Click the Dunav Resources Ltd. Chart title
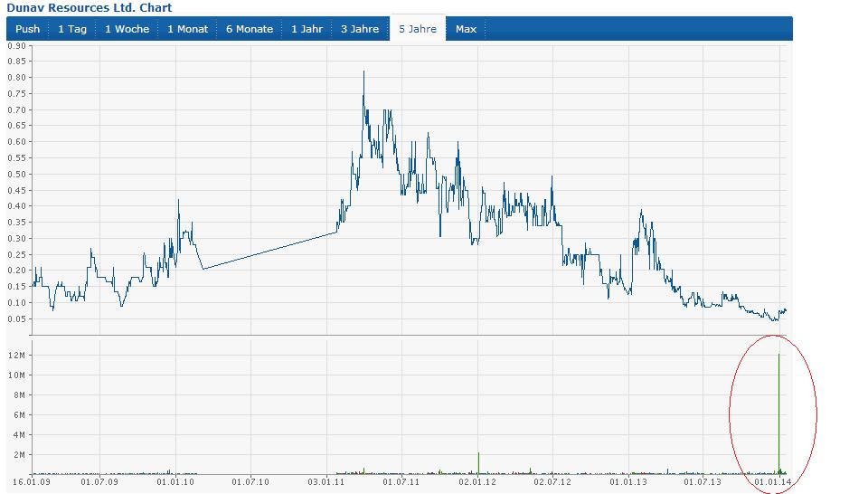This screenshot has height=494, width=868. (x=75, y=7)
